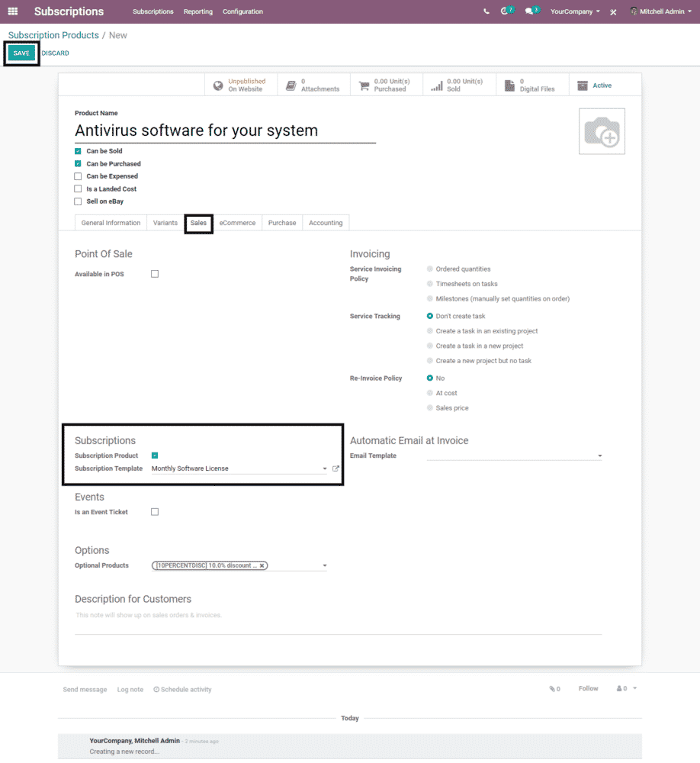
Task: Select the At cost re-invoice option
Action: pos(430,393)
